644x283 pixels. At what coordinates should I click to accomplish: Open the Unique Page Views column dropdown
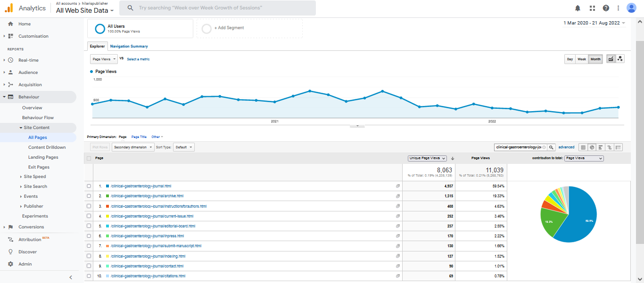coord(427,158)
